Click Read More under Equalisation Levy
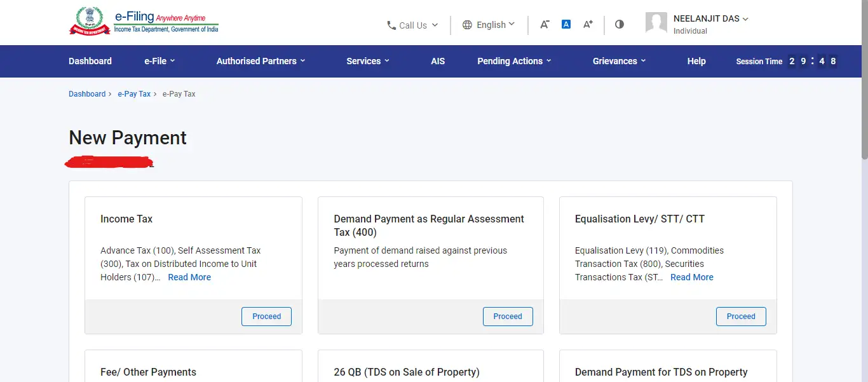868x382 pixels. pyautogui.click(x=691, y=277)
